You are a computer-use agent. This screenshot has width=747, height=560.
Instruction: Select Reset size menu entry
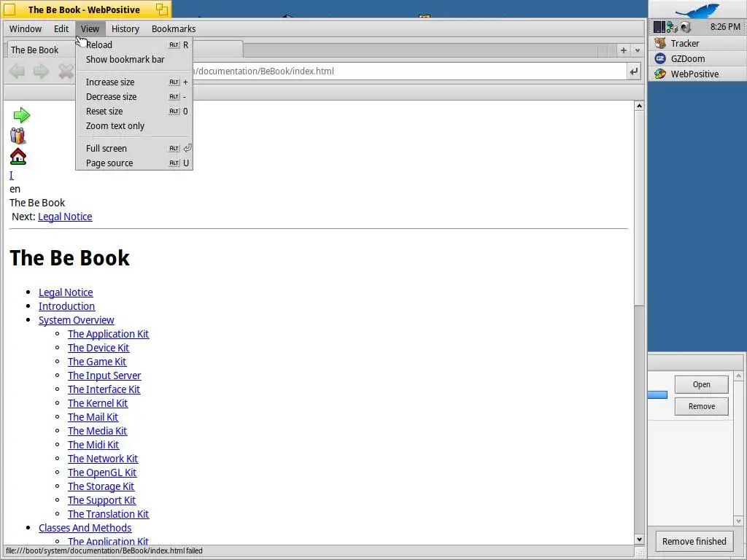pos(134,112)
